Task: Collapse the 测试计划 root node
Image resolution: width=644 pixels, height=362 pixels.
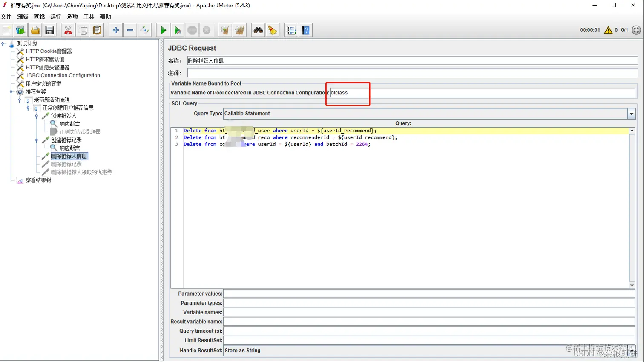Action: pos(3,43)
